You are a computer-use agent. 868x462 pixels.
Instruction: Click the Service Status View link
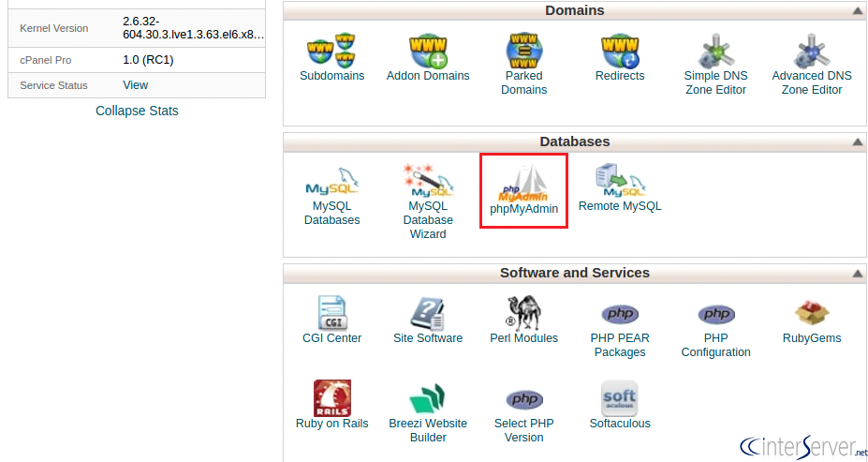pos(136,84)
